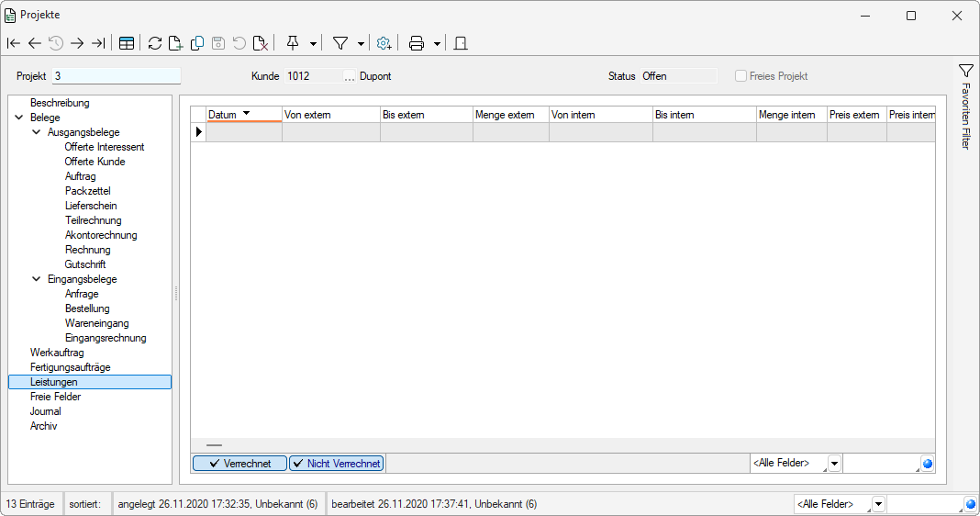Open the print dropdown arrow

point(437,44)
